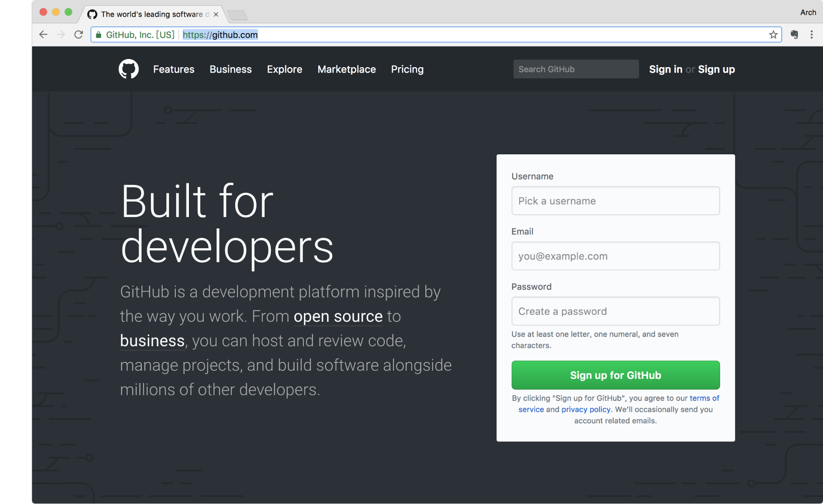Click the Password label
Image resolution: width=823 pixels, height=504 pixels.
(x=532, y=287)
